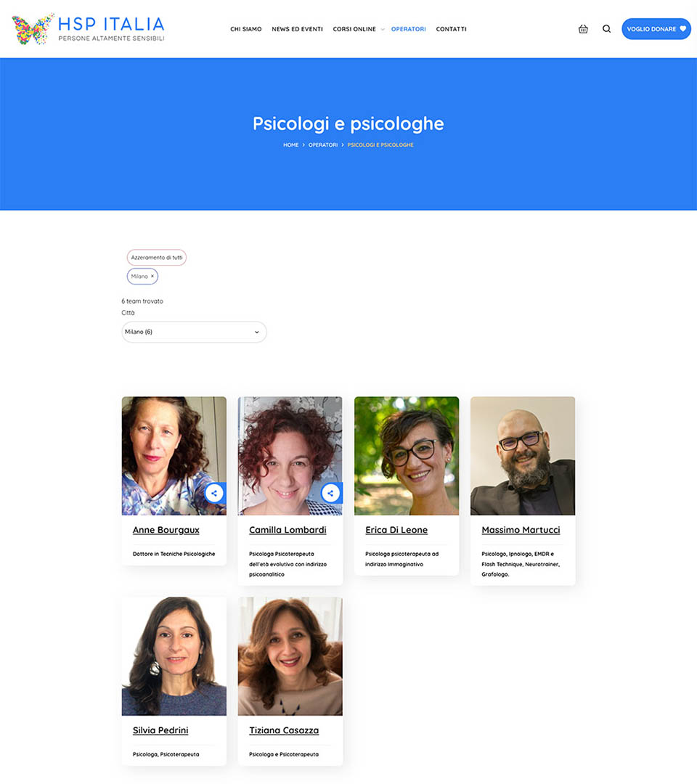Click Tiziana Casazza portrait photo
Viewport: 697px width, 784px height.
point(290,656)
